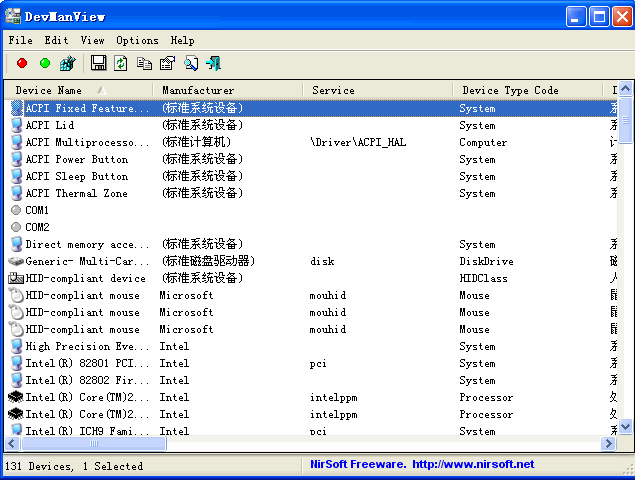
Task: Open the Options menu
Action: tap(137, 40)
